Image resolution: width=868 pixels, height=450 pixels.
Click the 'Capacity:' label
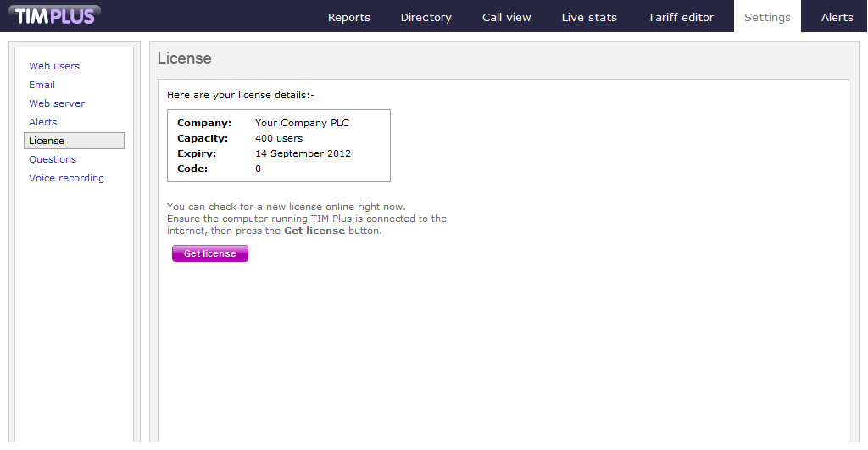pyautogui.click(x=203, y=138)
